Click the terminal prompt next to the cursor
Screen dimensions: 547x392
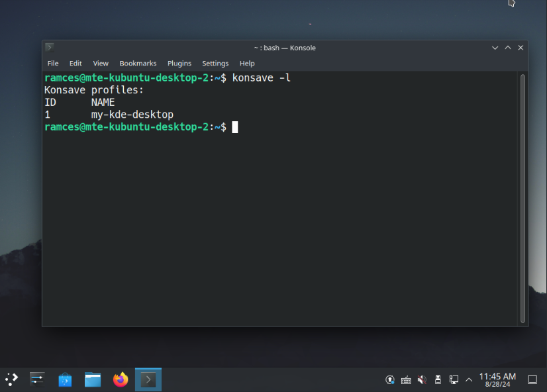228,126
